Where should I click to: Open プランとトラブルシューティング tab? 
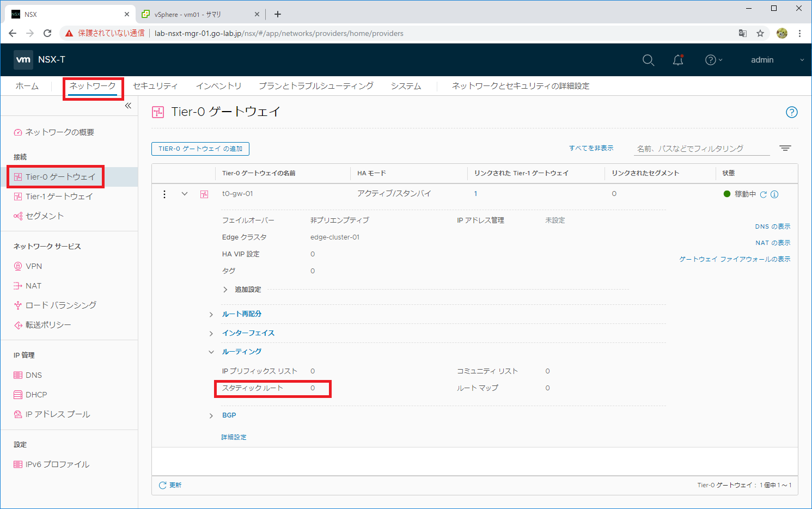(316, 86)
